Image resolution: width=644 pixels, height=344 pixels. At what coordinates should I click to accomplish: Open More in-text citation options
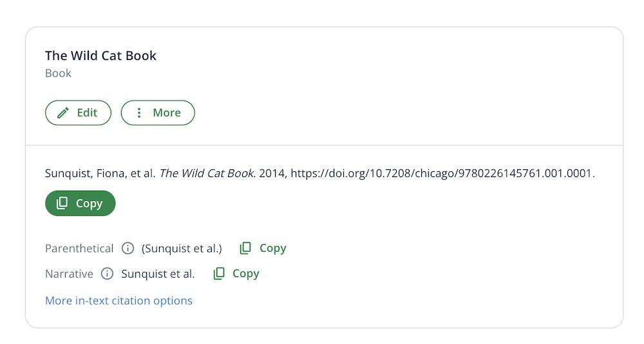pyautogui.click(x=118, y=301)
